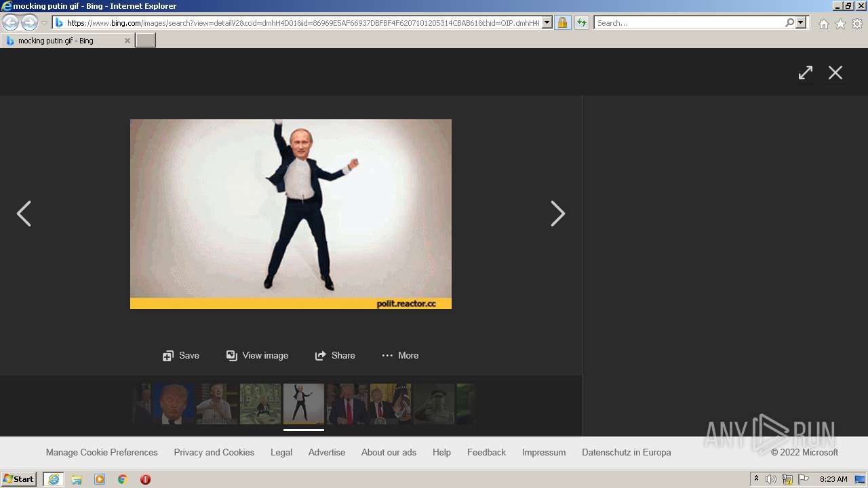Open About our ads link
The width and height of the screenshot is (868, 488).
click(389, 452)
